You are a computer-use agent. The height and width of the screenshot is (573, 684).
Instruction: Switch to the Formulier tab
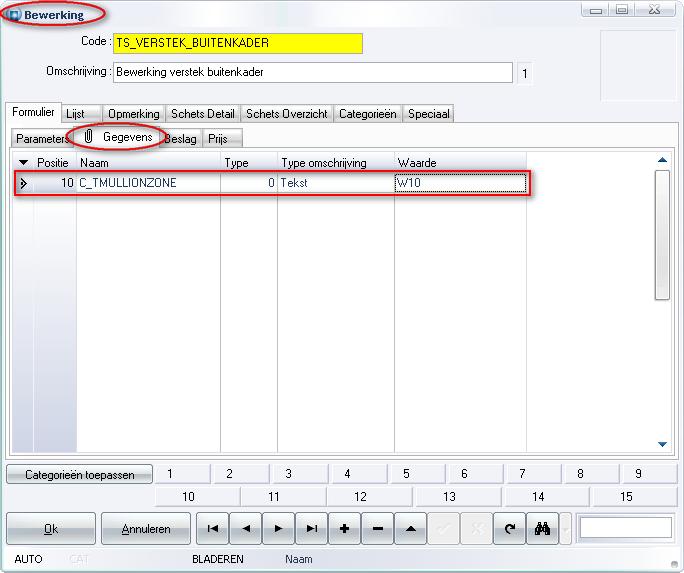(x=33, y=113)
